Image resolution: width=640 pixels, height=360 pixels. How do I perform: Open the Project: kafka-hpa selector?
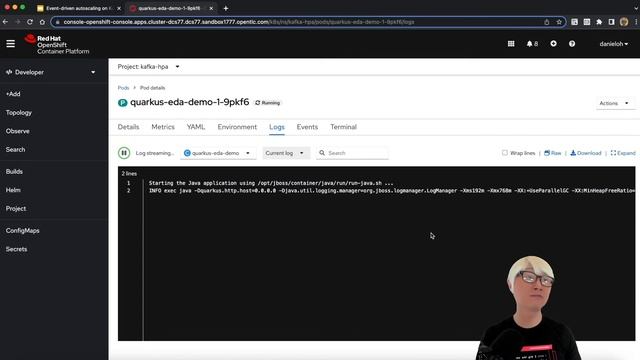click(149, 67)
